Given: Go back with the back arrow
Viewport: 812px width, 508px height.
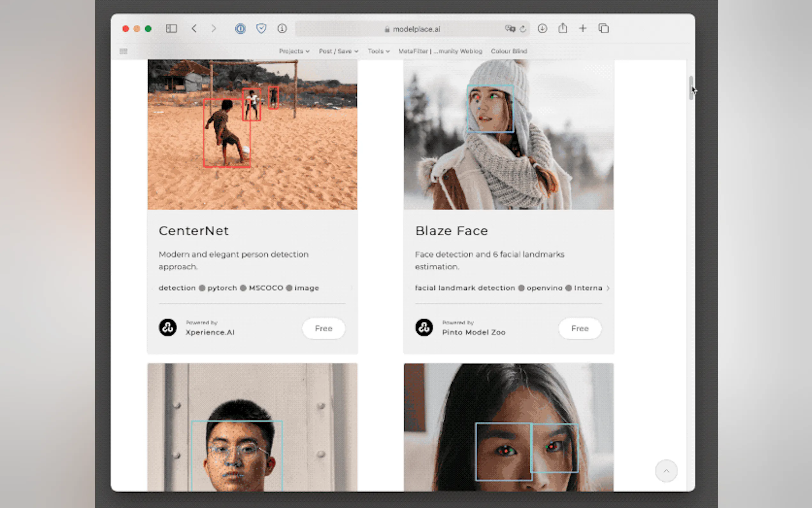Looking at the screenshot, I should click(x=194, y=28).
